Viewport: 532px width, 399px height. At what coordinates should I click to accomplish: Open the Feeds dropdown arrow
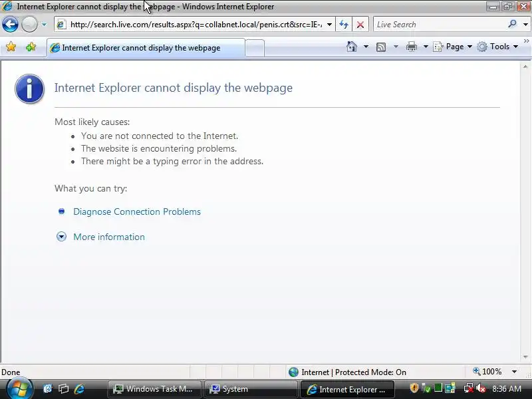click(x=396, y=47)
